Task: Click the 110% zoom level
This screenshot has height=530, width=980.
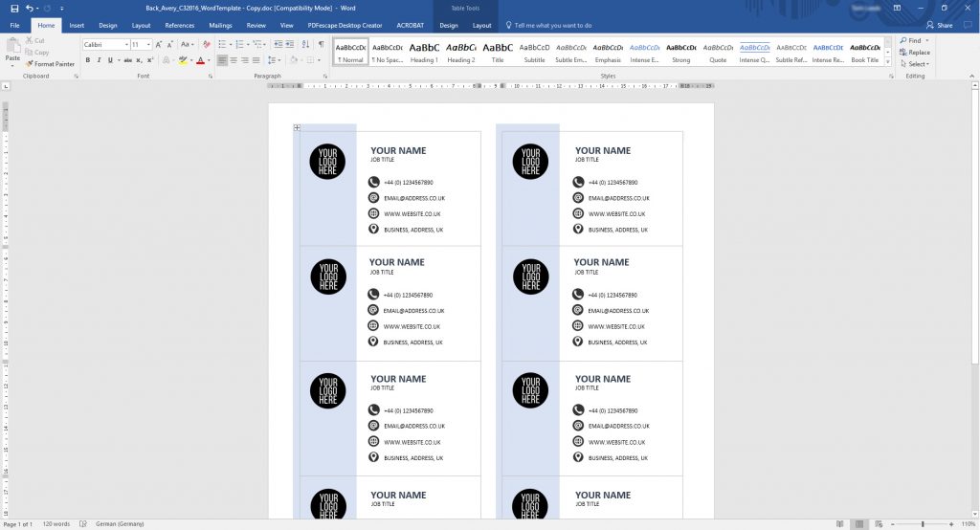Action: point(969,523)
